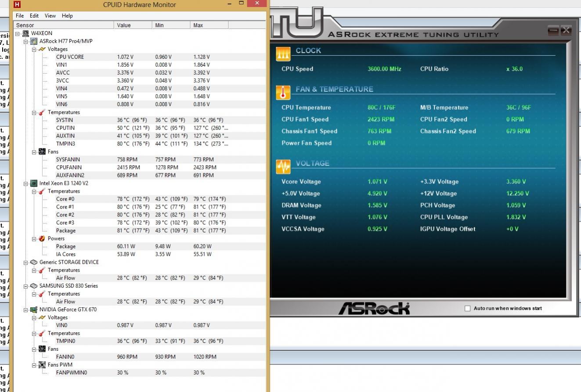581x392 pixels.
Task: Click the NVIDIA GeForce GTX 670 card icon
Action: 34,309
